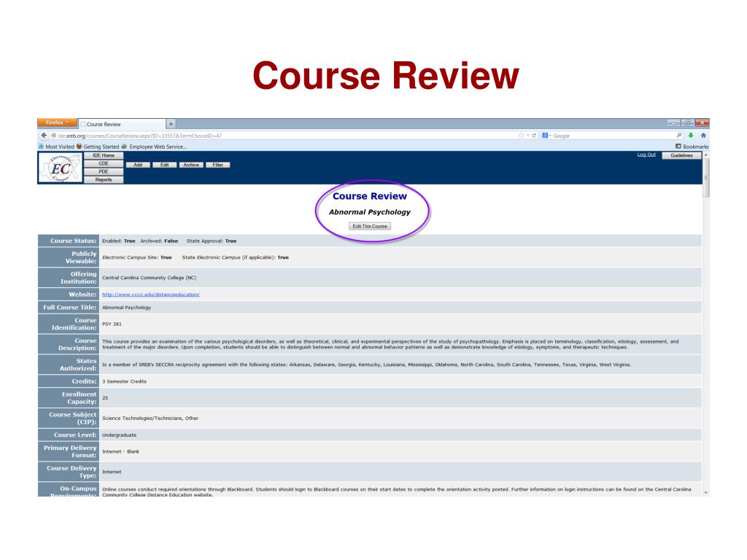Select the PSY 281 course identification text
The width and height of the screenshot is (747, 560).
tap(112, 324)
